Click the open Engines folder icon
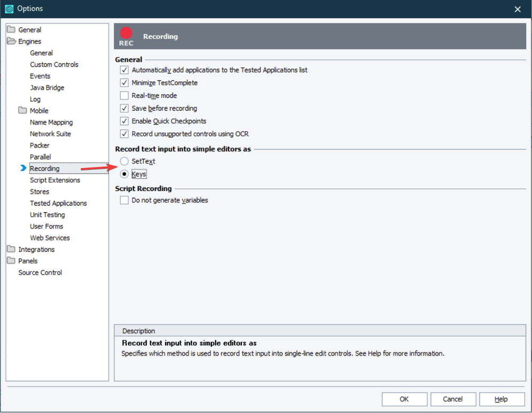Screen dimensions: 532x413 pyautogui.click(x=11, y=41)
